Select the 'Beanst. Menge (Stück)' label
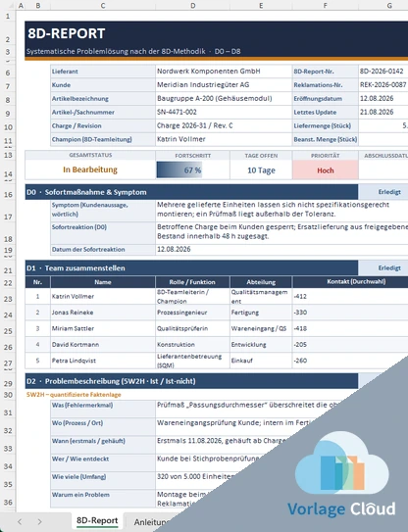The width and height of the screenshot is (408, 532). 325,139
